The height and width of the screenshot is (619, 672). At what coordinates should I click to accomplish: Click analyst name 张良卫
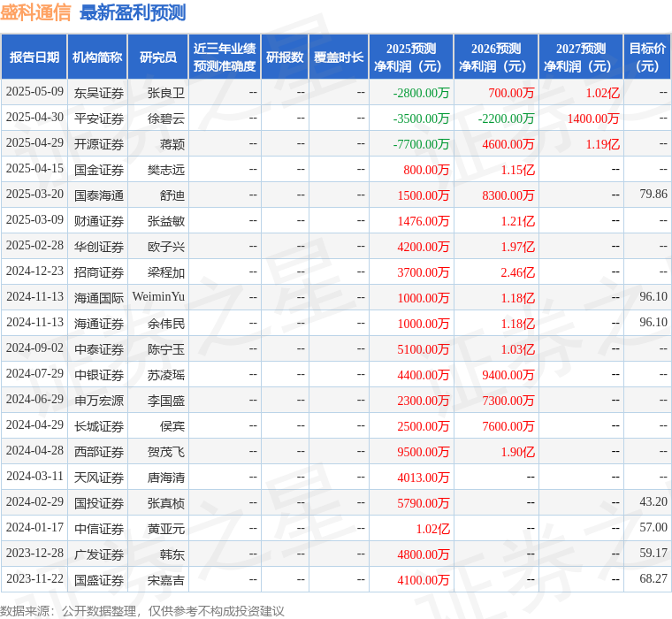click(166, 92)
